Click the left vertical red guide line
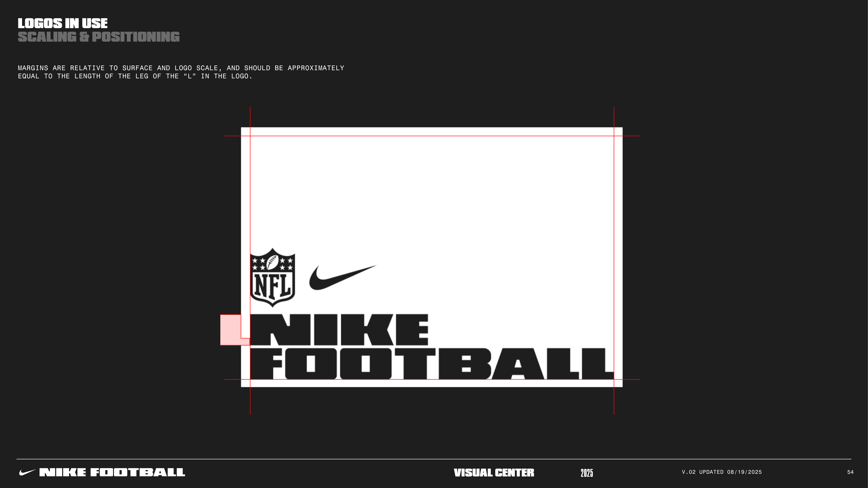This screenshot has height=488, width=868. pos(250,202)
